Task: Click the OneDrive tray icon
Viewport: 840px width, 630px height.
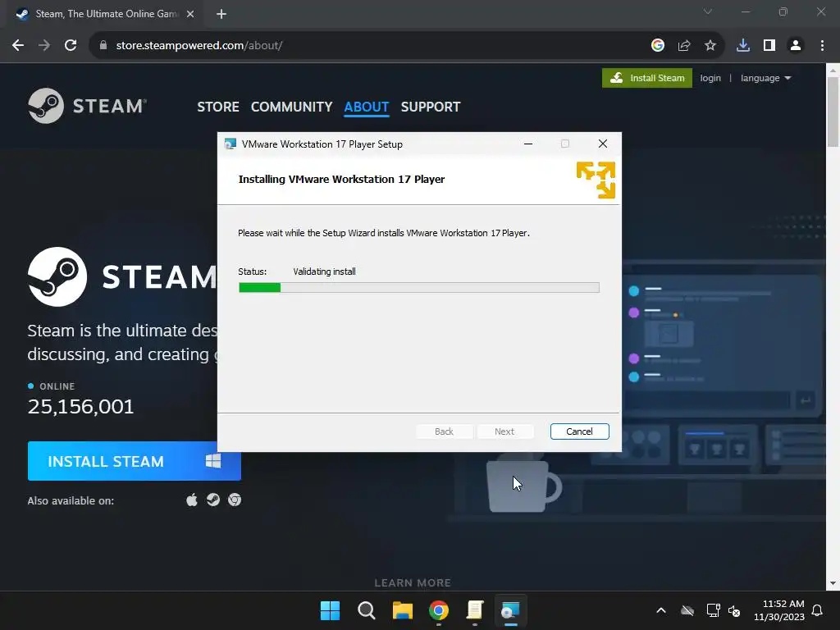Action: [687, 610]
